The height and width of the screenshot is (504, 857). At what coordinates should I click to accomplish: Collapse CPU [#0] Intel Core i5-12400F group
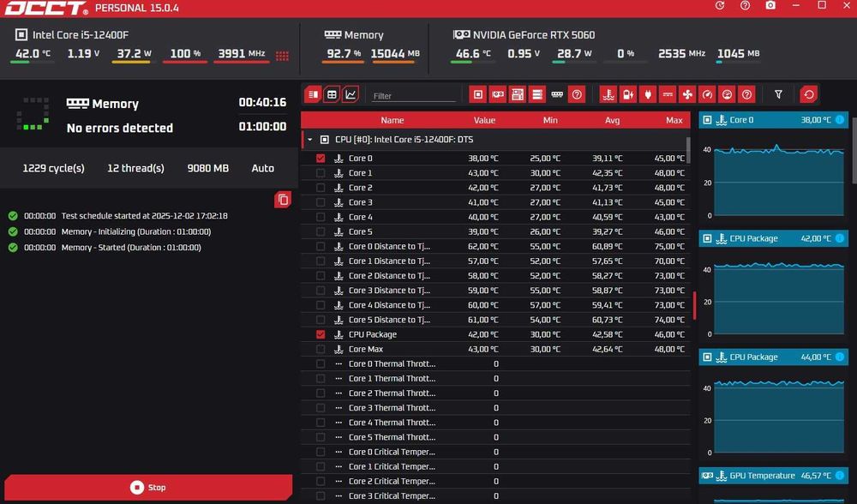pos(310,140)
